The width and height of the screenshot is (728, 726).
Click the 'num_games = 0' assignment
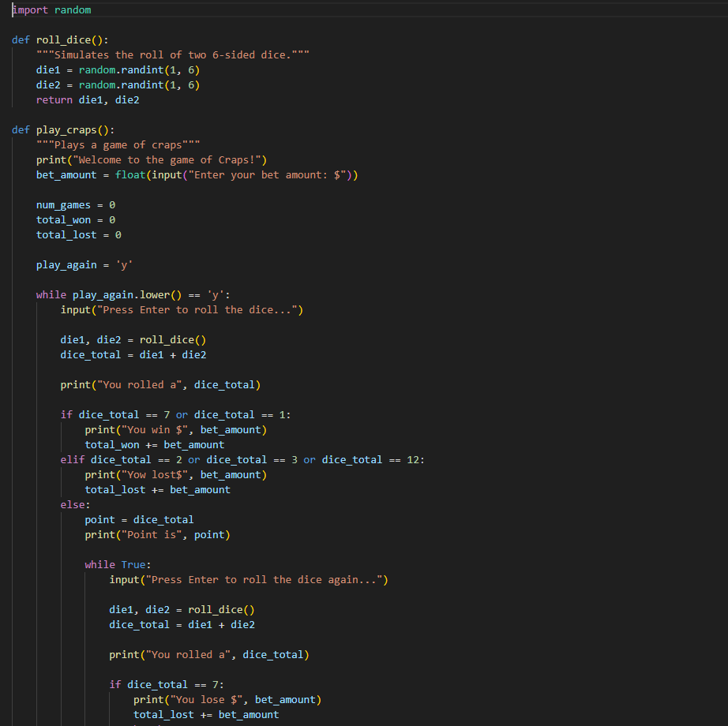click(76, 205)
